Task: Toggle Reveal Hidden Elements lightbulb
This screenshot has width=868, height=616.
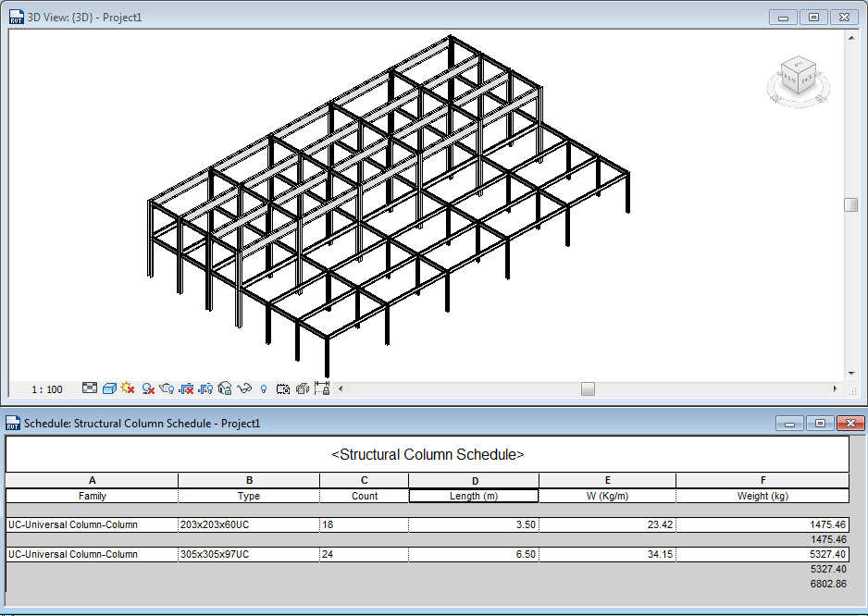Action: coord(264,389)
